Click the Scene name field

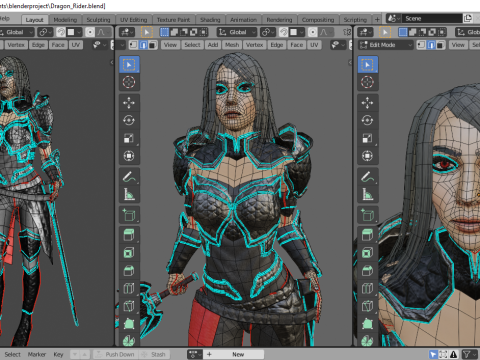(x=432, y=18)
